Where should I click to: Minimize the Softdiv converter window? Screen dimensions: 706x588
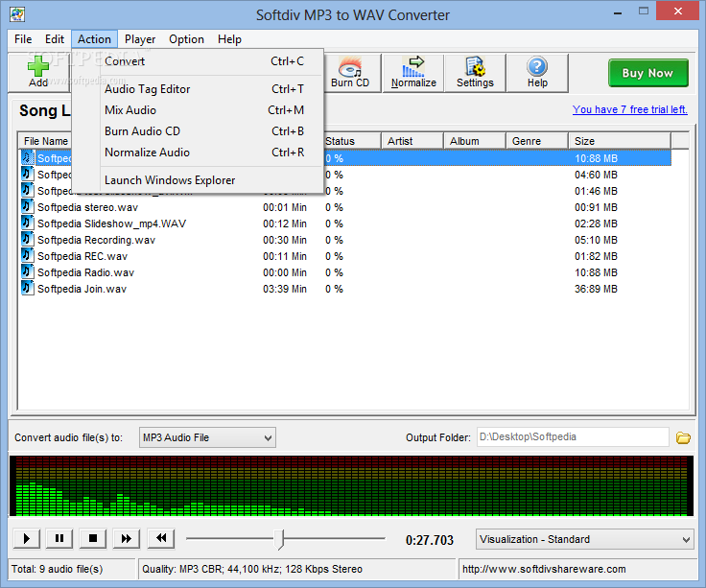click(618, 12)
